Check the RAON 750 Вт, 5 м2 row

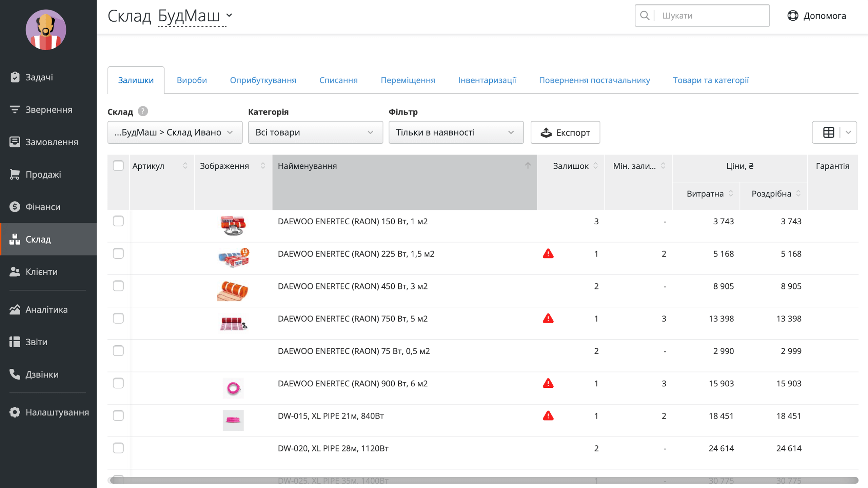point(118,318)
